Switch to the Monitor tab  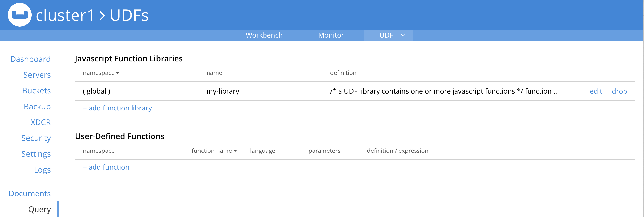pyautogui.click(x=331, y=35)
